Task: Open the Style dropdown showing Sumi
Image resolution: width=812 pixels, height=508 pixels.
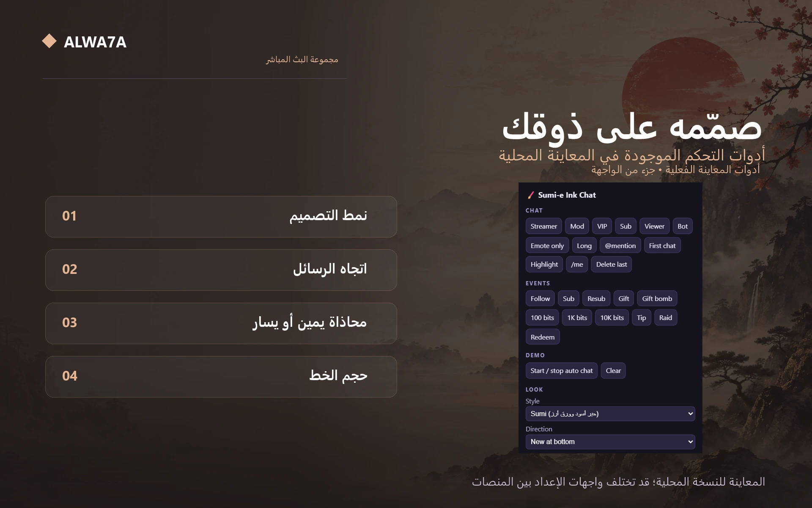Action: [x=610, y=414]
